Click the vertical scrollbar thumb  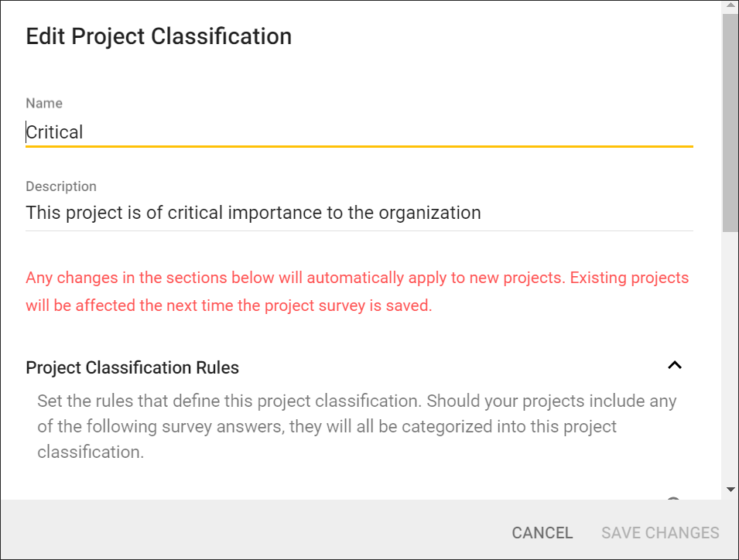coord(730,124)
